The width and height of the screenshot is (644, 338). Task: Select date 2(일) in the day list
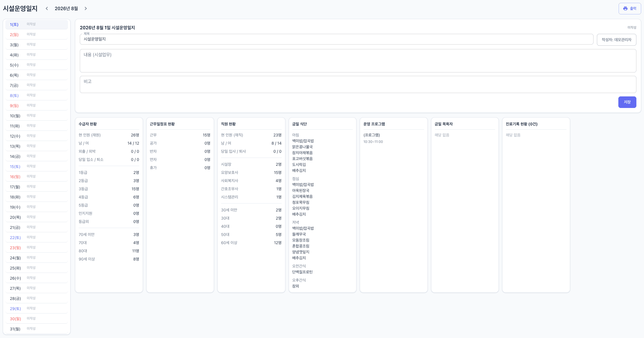coord(37,35)
